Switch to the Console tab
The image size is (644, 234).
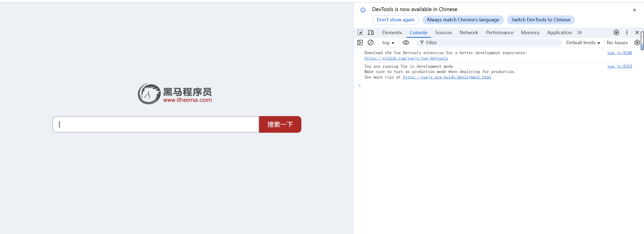pyautogui.click(x=418, y=32)
